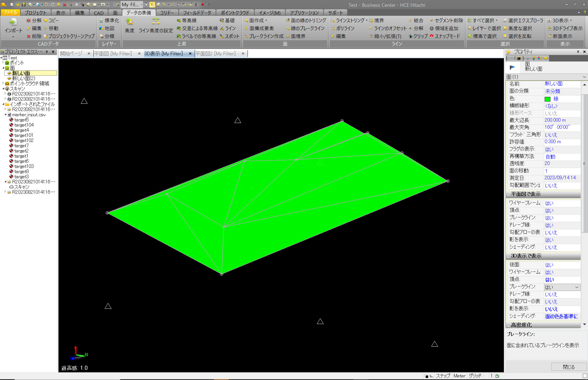Click the Close (閉じる) button in Properties
Image resolution: width=588 pixels, height=380 pixels.
(x=568, y=367)
